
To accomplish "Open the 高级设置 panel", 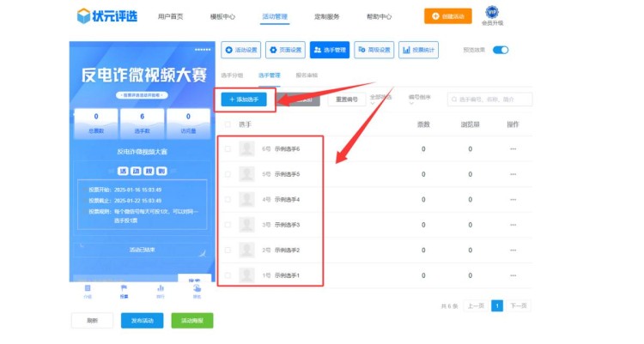I will click(x=372, y=50).
